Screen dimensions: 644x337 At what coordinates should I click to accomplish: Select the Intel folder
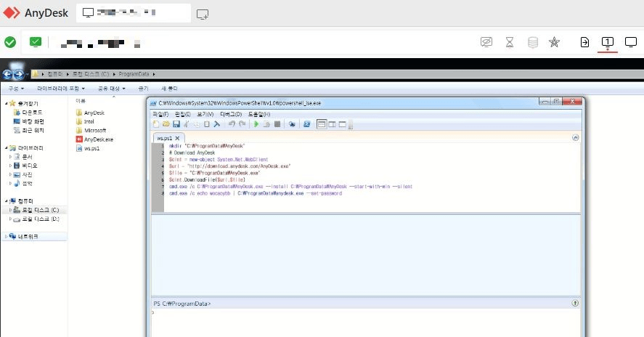pyautogui.click(x=86, y=121)
